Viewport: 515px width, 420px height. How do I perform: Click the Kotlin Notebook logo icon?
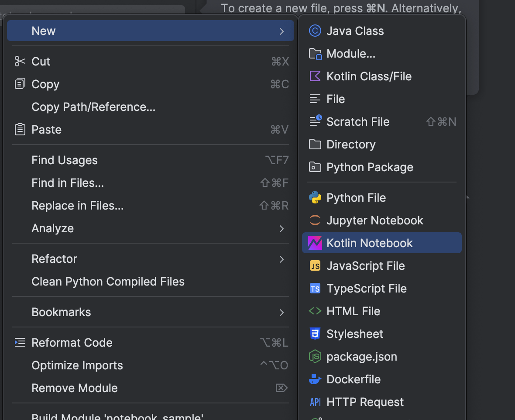click(315, 243)
